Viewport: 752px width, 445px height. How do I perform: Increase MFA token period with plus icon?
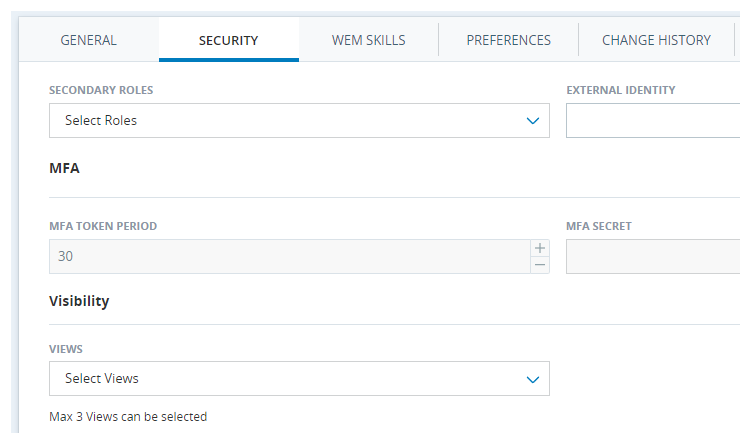[x=540, y=248]
